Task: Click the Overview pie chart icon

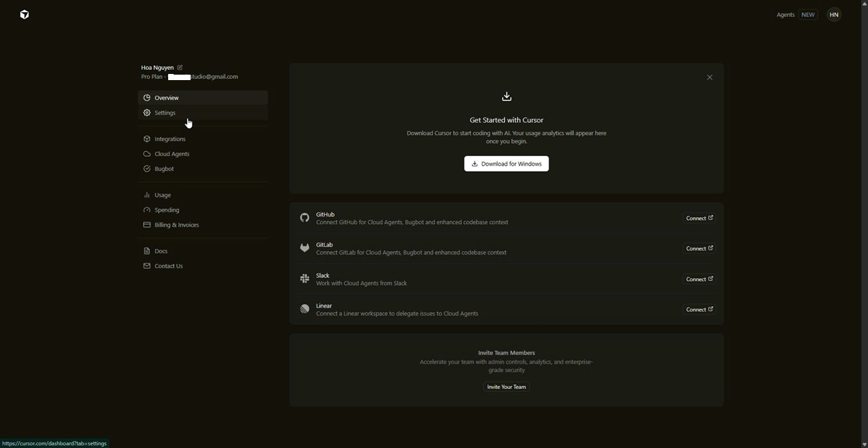Action: pyautogui.click(x=146, y=98)
